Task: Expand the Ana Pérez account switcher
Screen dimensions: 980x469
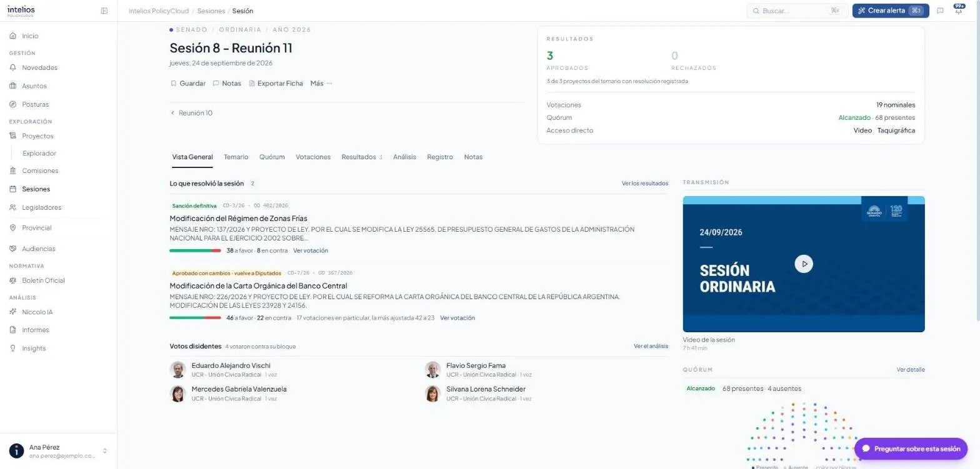Action: point(104,451)
